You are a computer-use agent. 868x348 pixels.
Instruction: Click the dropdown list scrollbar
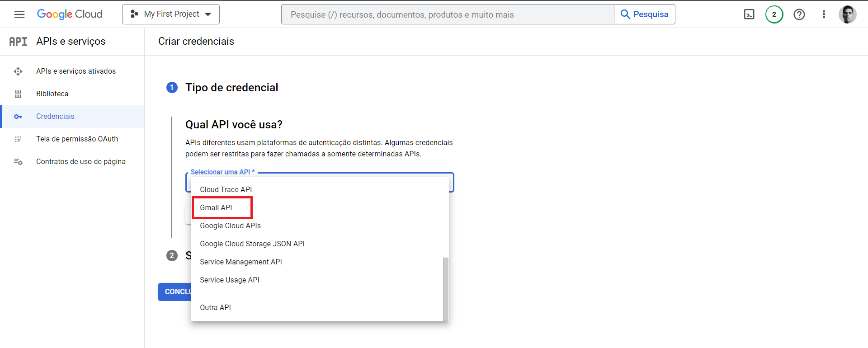(x=446, y=288)
